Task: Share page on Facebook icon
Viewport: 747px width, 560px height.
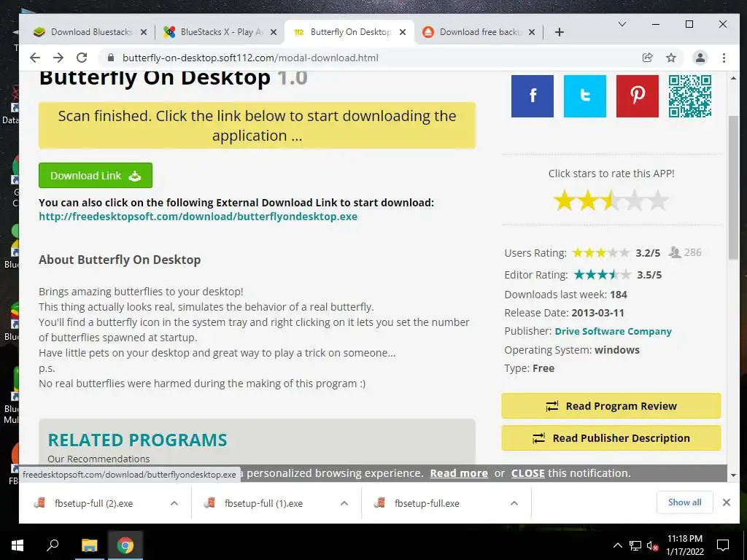Action: pos(532,96)
